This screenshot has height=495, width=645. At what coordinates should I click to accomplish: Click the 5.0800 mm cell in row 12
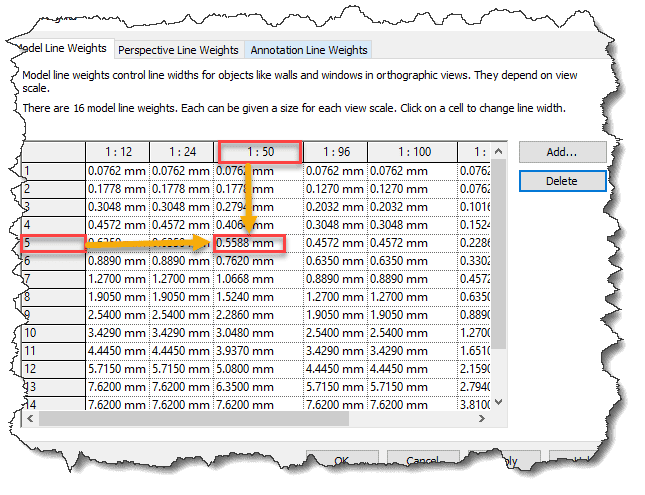click(258, 369)
